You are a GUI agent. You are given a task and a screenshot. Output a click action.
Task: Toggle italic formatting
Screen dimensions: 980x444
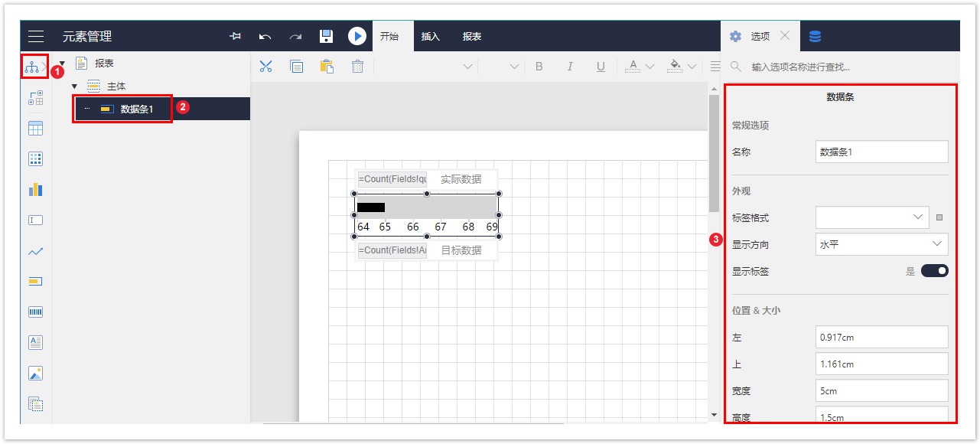570,67
